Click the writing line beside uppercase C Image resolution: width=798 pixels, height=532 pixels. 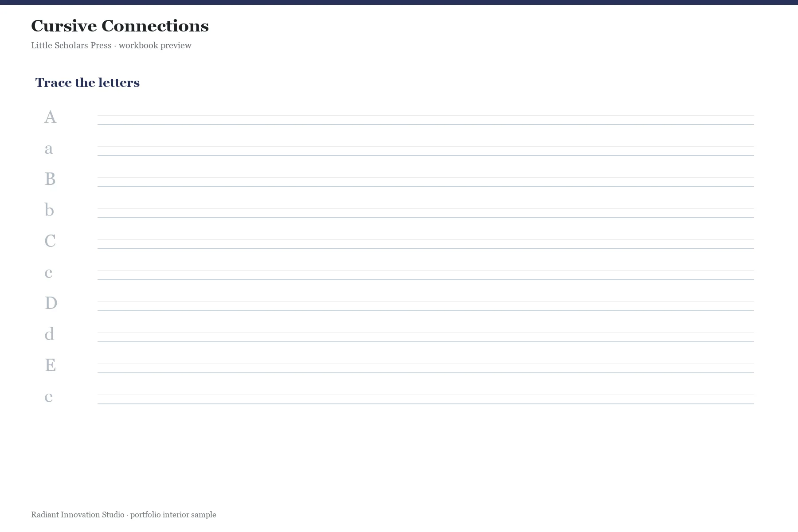coord(426,244)
